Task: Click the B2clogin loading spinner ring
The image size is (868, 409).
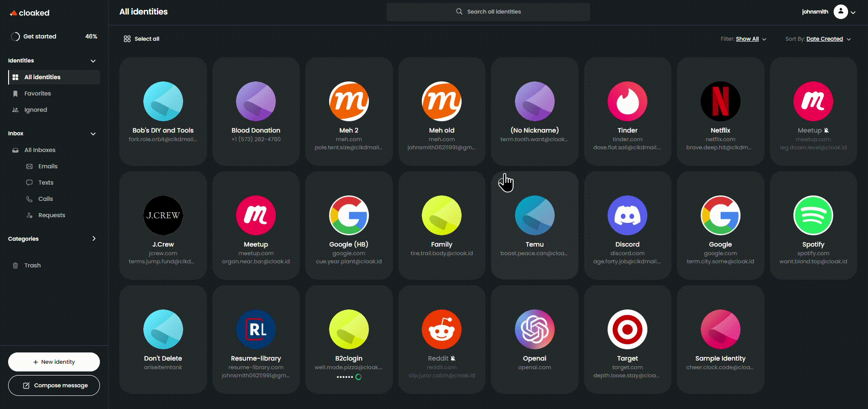Action: click(x=359, y=377)
